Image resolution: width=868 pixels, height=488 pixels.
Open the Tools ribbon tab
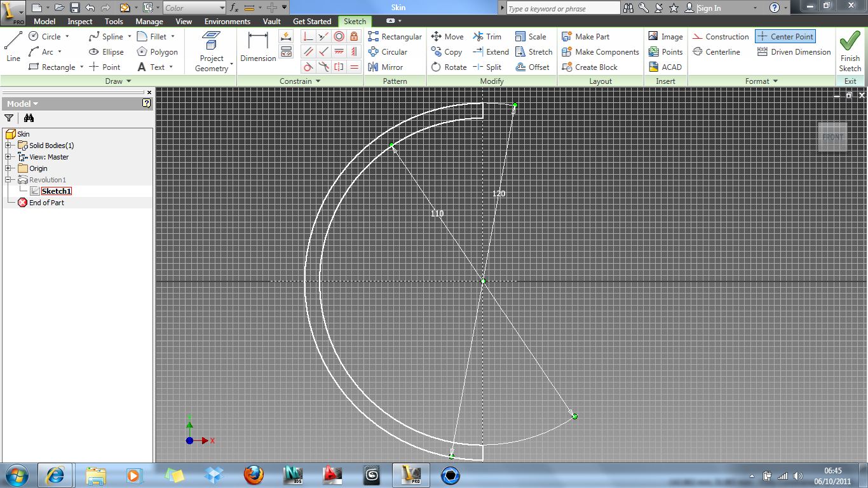click(114, 21)
